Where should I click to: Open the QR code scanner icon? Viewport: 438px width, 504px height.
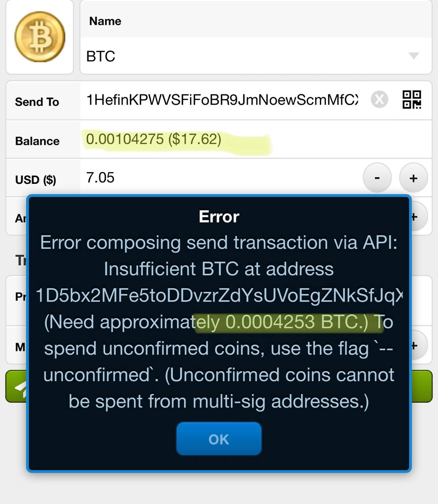(412, 99)
